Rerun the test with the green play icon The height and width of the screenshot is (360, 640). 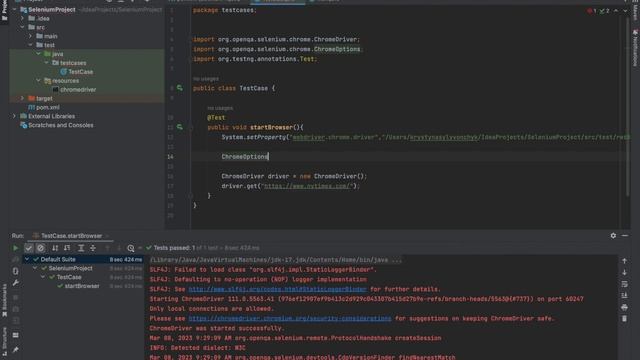pyautogui.click(x=16, y=248)
